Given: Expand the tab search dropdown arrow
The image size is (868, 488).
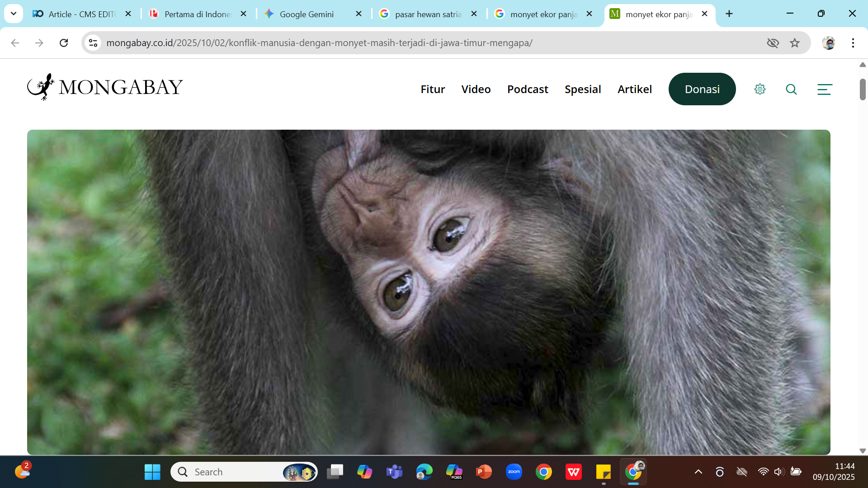Looking at the screenshot, I should point(14,14).
